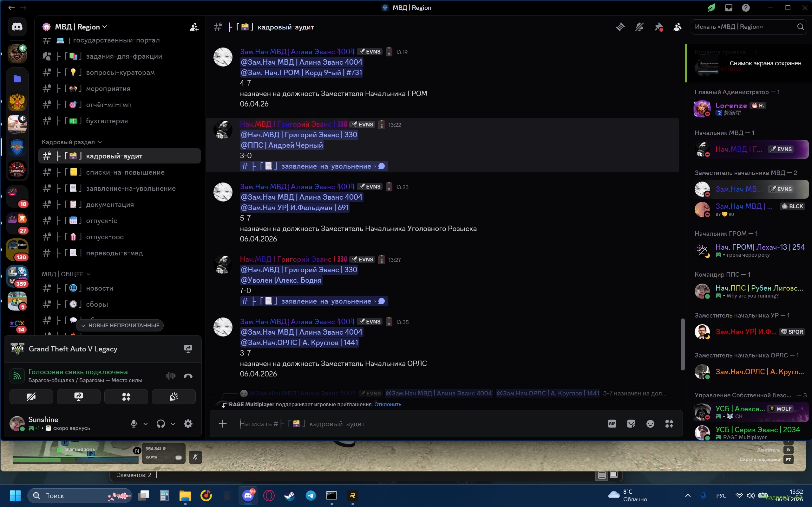The height and width of the screenshot is (507, 812).
Task: Disconnect from voice with hang-up icon
Action: [x=188, y=376]
